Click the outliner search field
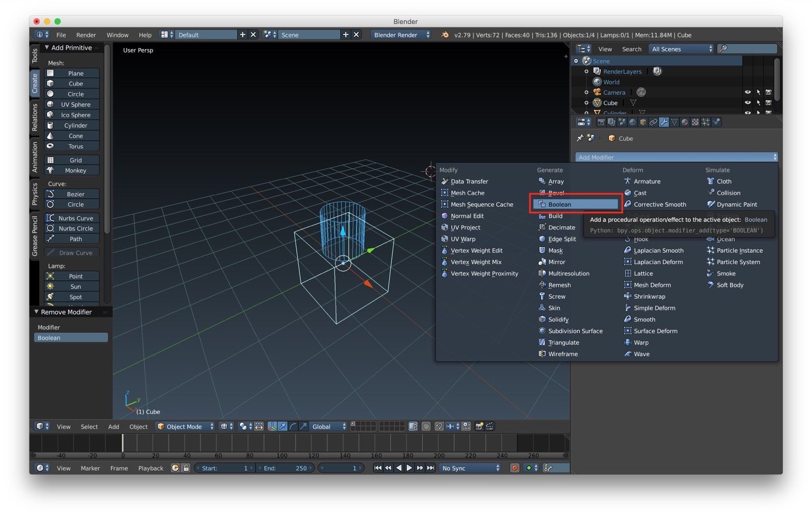The height and width of the screenshot is (514, 812). pyautogui.click(x=748, y=49)
